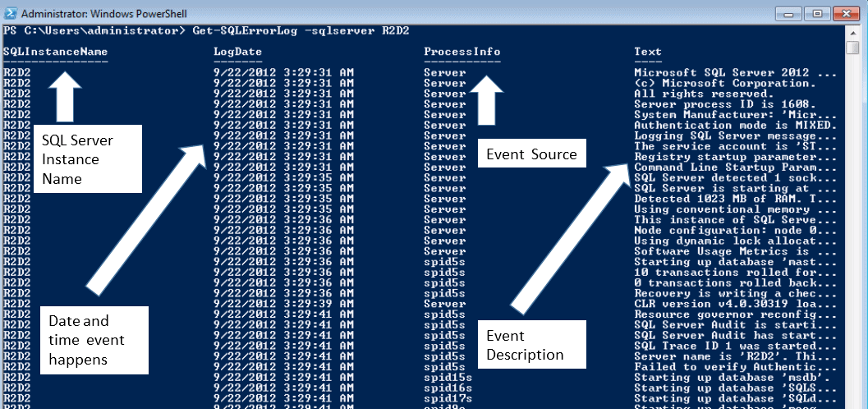Image resolution: width=868 pixels, height=413 pixels.
Task: Click the vertical scrollbar thumb
Action: point(853,48)
